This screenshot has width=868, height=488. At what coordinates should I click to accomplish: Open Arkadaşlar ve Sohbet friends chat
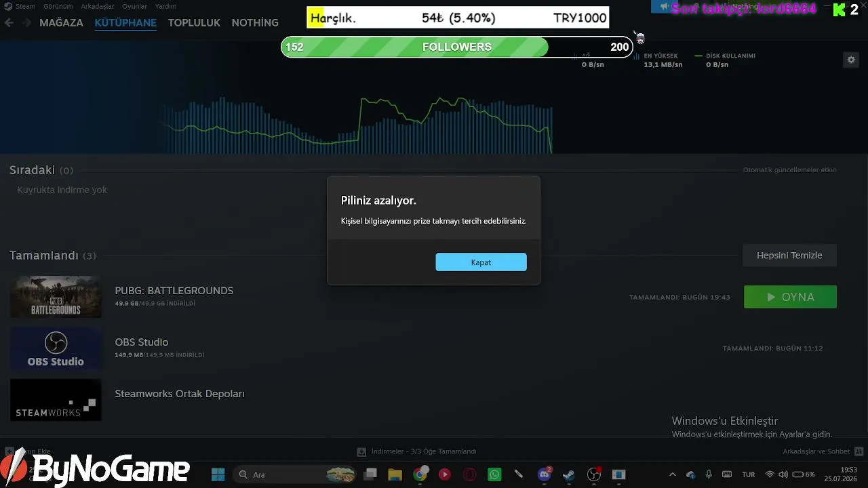823,451
